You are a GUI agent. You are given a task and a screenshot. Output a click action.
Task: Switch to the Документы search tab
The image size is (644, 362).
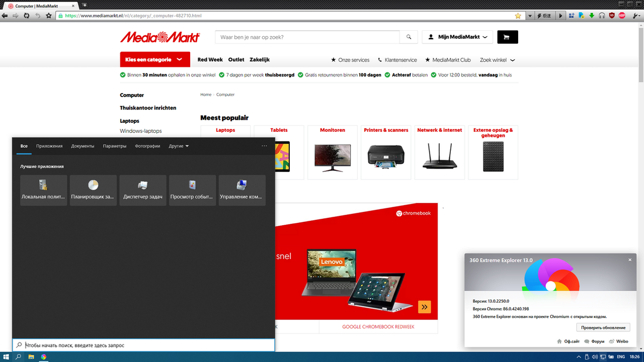(83, 146)
